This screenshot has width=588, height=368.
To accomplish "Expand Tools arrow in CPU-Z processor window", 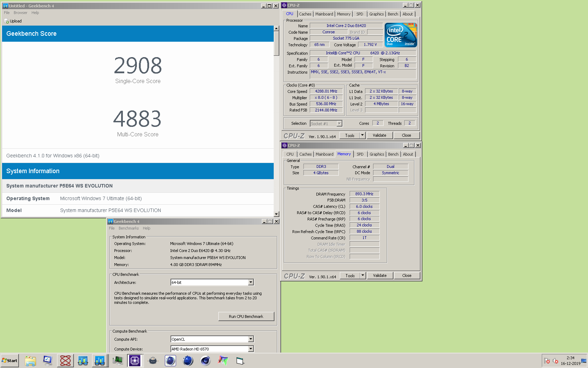I will pos(363,135).
